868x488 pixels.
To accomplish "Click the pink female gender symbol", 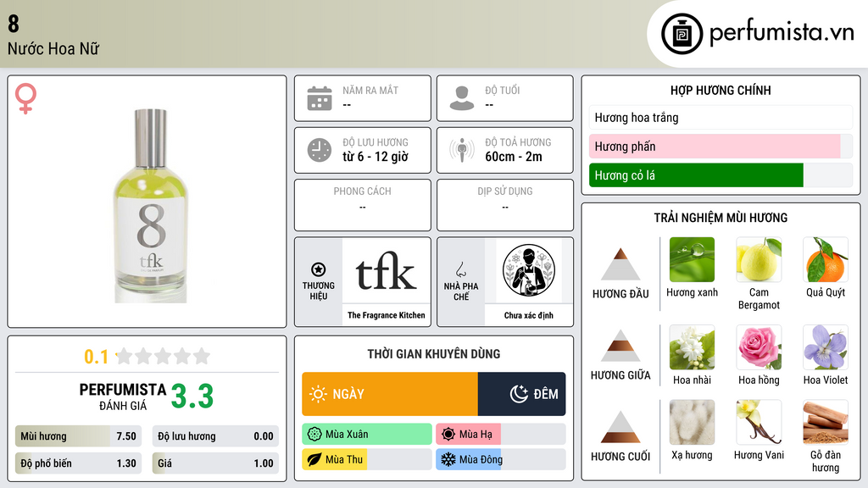I will click(25, 98).
